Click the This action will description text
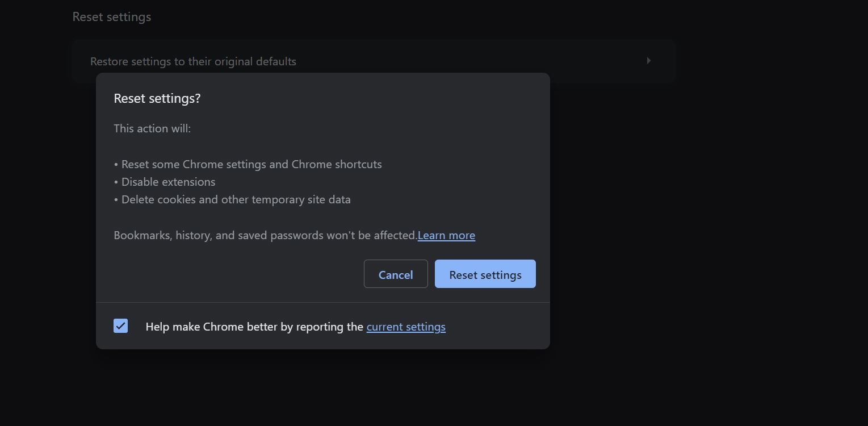The width and height of the screenshot is (868, 426). [x=152, y=128]
